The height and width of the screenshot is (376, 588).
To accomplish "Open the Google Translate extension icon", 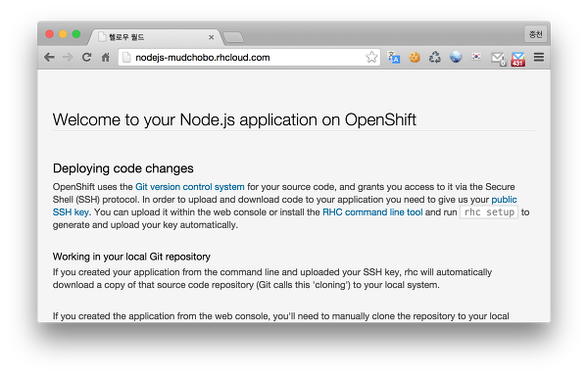I will coord(394,58).
